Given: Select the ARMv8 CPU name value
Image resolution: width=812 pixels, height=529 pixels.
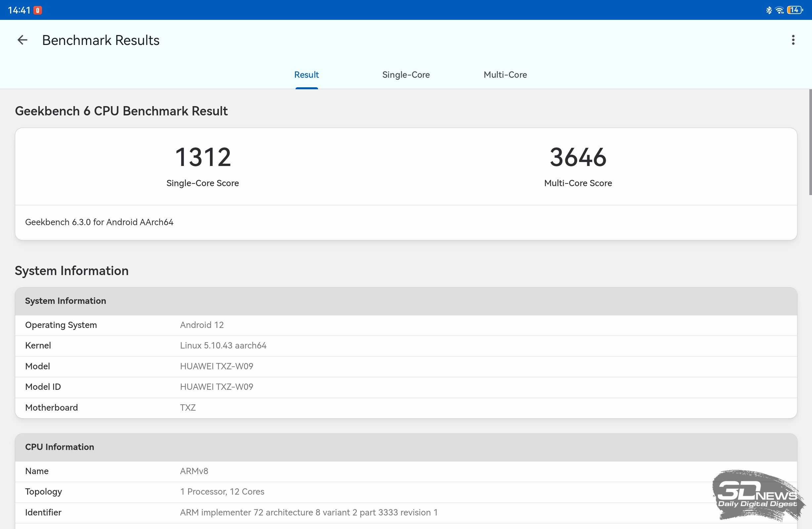Looking at the screenshot, I should point(194,471).
